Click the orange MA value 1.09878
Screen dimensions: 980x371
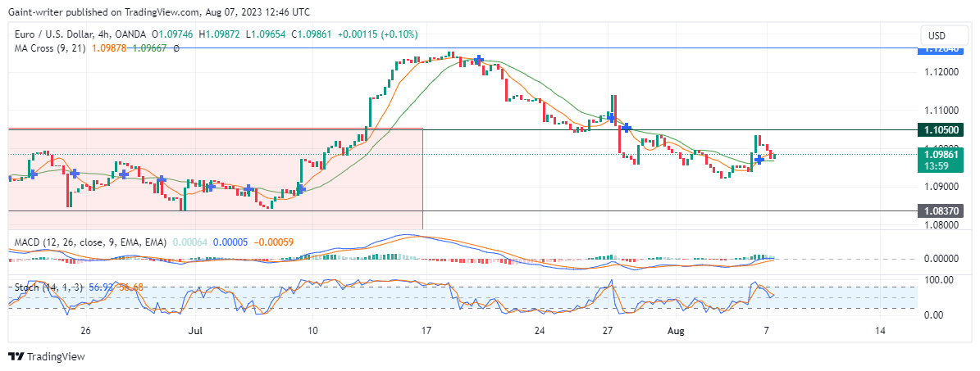point(109,48)
